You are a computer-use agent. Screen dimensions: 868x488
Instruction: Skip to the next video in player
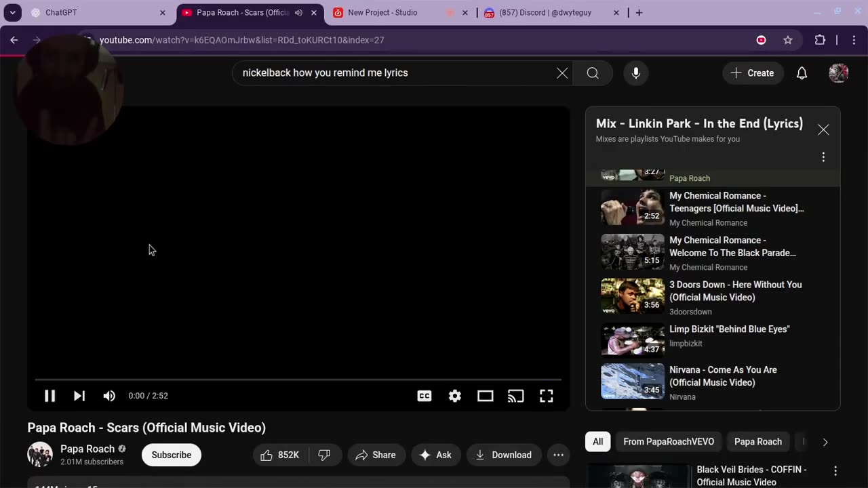coord(79,396)
